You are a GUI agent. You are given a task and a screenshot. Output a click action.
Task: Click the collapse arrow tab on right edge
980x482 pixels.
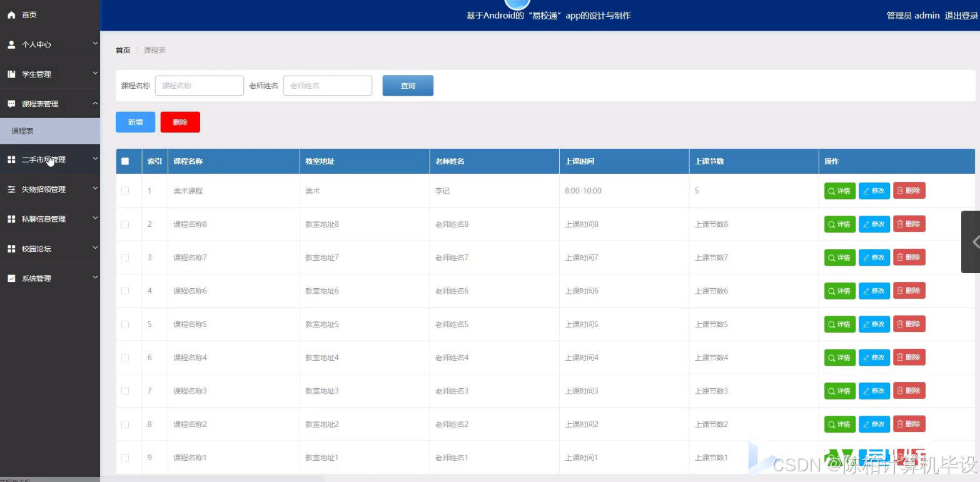[x=971, y=242]
